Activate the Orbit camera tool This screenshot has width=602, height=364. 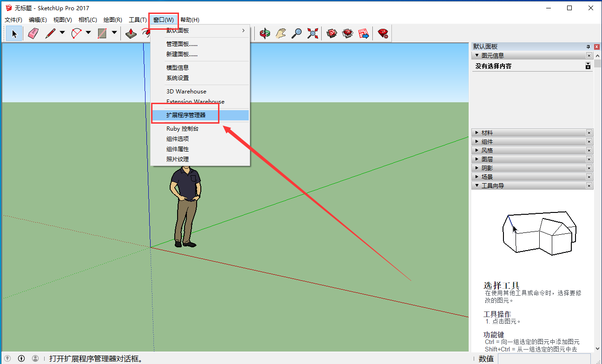pyautogui.click(x=265, y=33)
